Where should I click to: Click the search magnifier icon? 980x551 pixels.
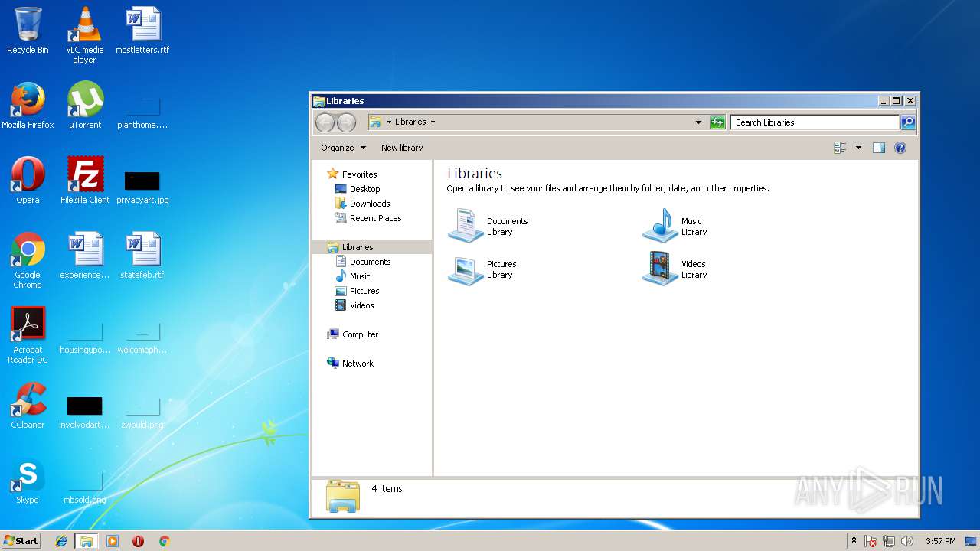pyautogui.click(x=907, y=122)
